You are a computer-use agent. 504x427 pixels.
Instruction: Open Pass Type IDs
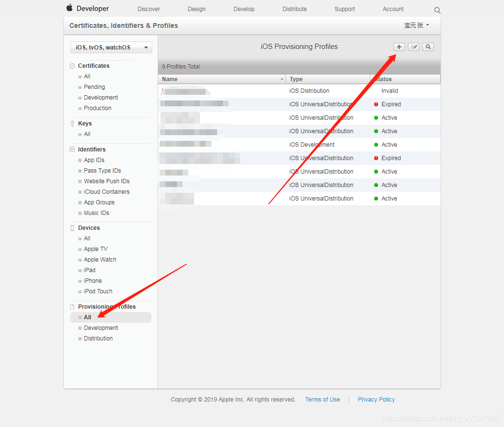pyautogui.click(x=102, y=171)
